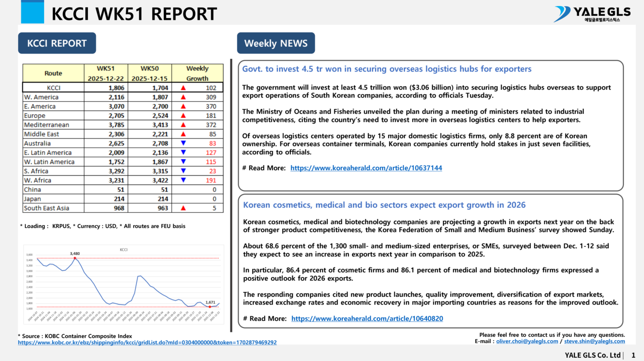644x361 pixels.
Task: Click the blue down arrow for W. Africa
Action: [183, 180]
